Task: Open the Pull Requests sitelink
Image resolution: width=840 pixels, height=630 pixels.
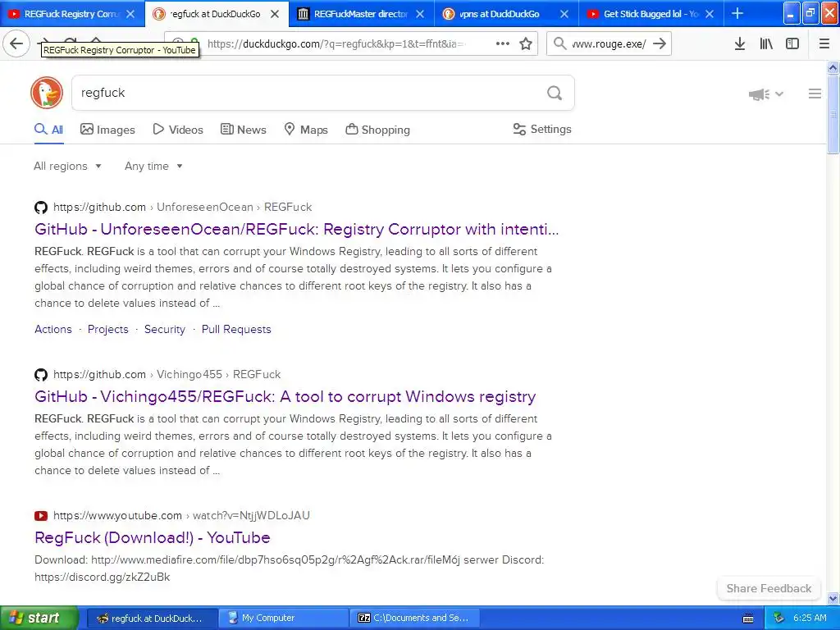Action: (x=236, y=330)
